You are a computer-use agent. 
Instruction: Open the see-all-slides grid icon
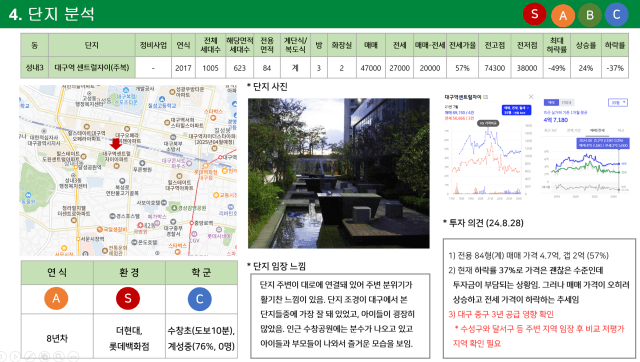(44, 356)
